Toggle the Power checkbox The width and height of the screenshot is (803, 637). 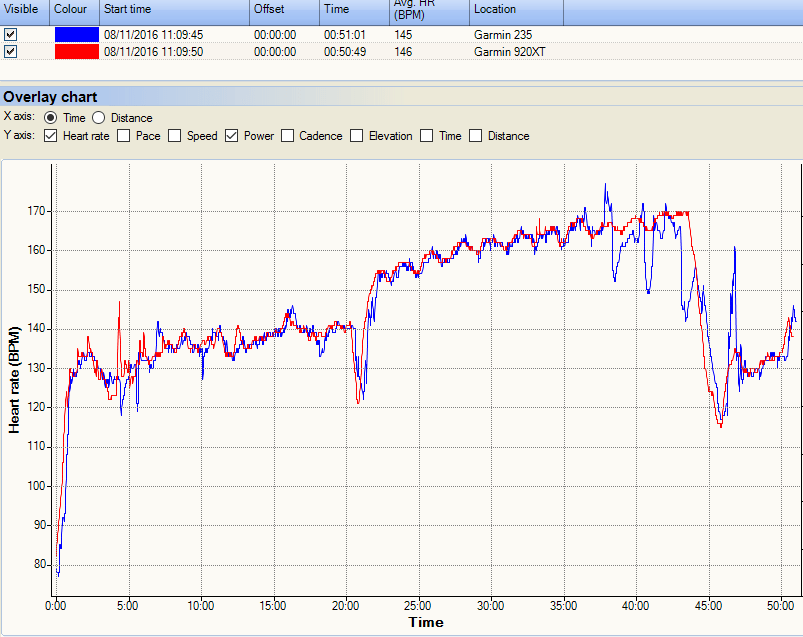click(x=231, y=136)
